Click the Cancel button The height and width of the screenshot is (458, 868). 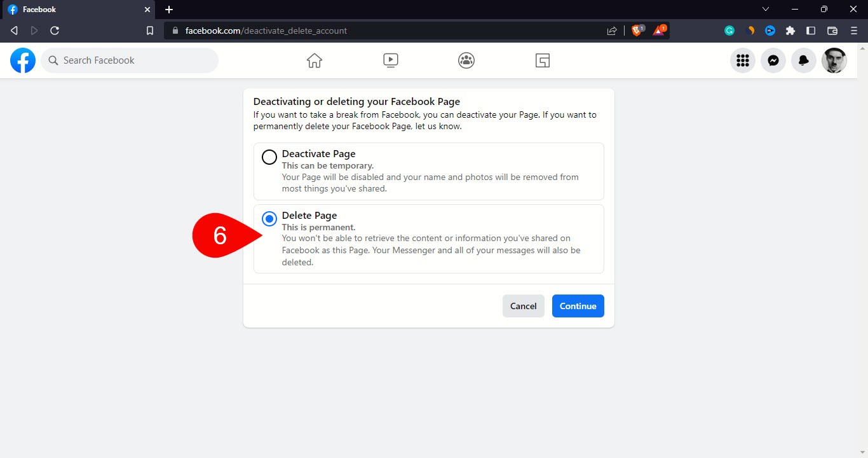tap(523, 306)
